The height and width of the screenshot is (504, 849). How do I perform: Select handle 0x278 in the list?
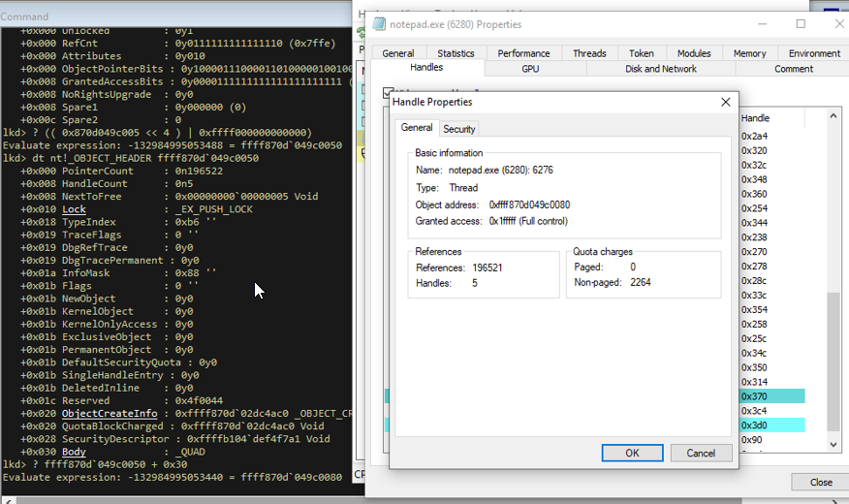click(754, 267)
